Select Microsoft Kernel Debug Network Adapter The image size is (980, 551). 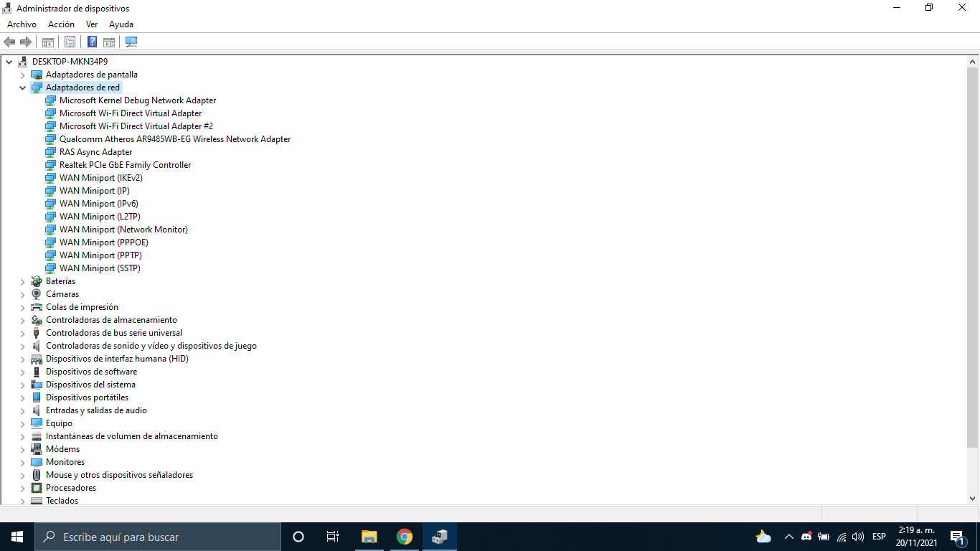138,100
